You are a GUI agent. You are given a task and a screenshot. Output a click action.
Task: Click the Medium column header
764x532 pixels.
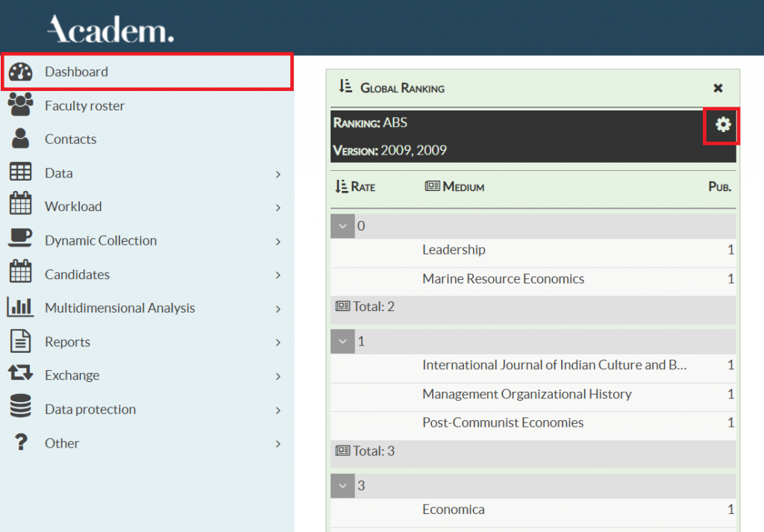455,187
